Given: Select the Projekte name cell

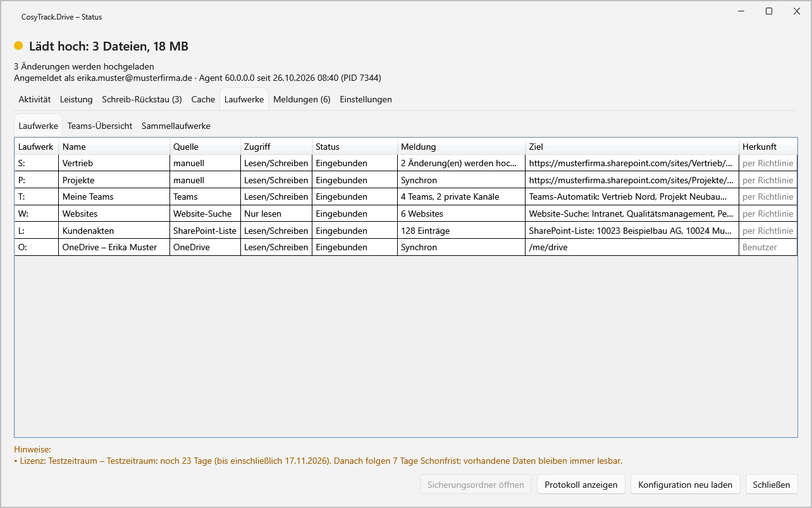Looking at the screenshot, I should click(x=114, y=180).
